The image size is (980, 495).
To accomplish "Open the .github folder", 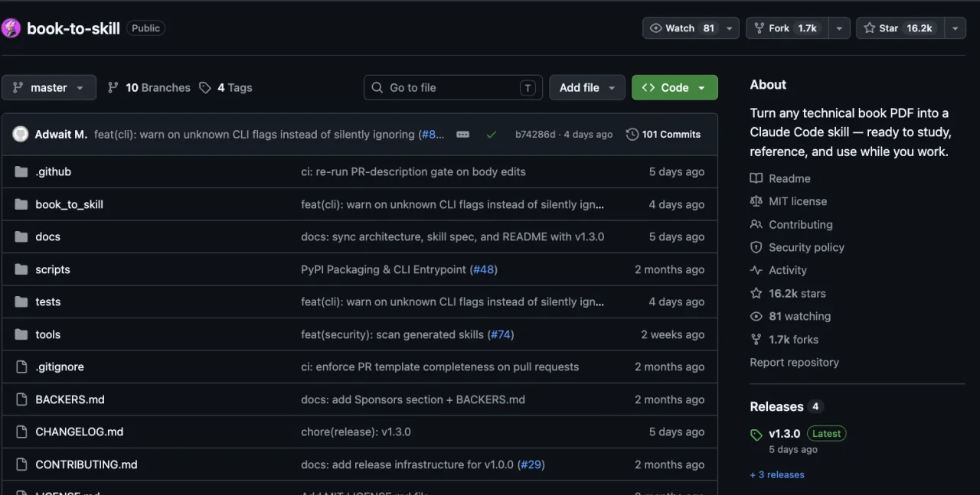I will pyautogui.click(x=53, y=171).
